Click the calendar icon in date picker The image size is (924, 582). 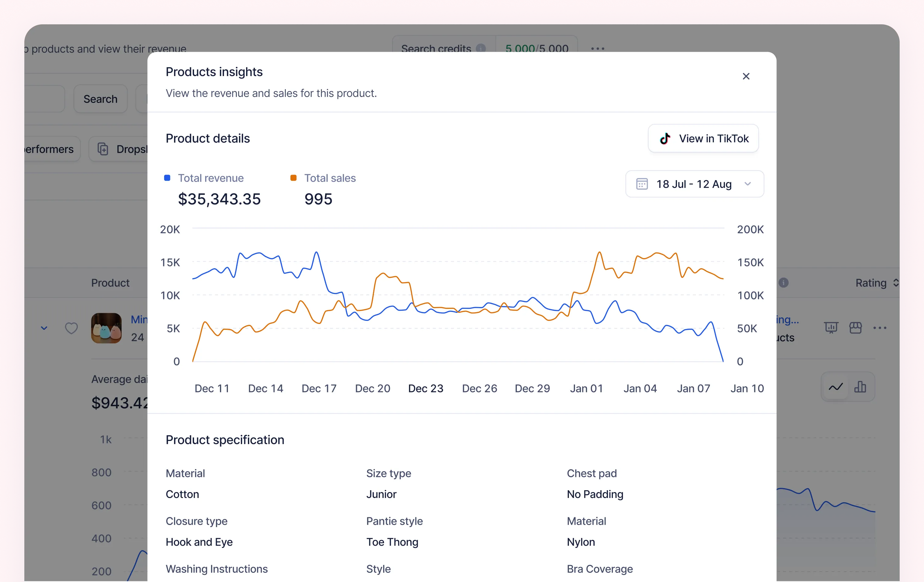click(x=642, y=184)
